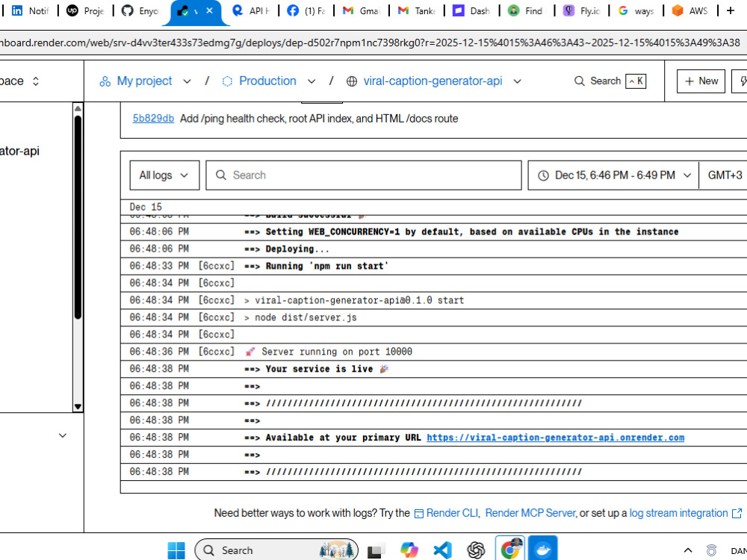Select the 'Server running on port 10000' log line
This screenshot has height=560, width=747.
coord(433,352)
